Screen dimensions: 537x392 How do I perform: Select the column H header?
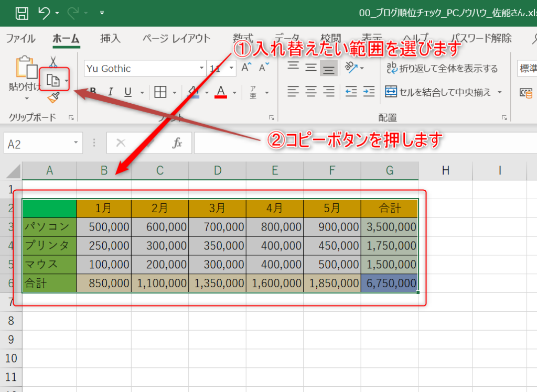(x=445, y=170)
